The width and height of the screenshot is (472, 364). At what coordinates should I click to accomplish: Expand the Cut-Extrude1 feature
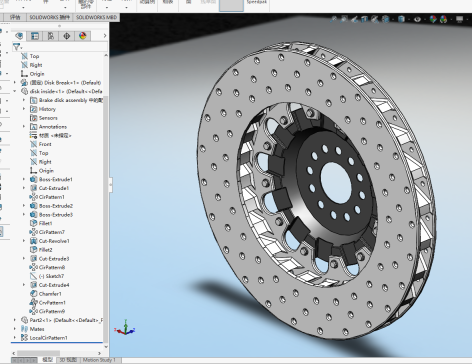point(24,188)
